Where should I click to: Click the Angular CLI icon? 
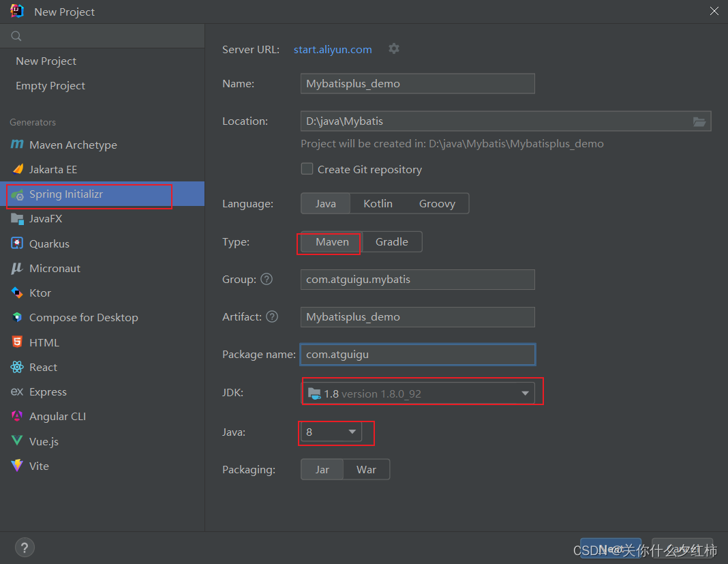[17, 416]
